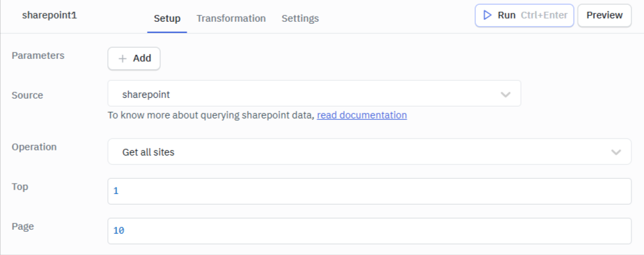
Task: Click the Source label text
Action: point(27,95)
